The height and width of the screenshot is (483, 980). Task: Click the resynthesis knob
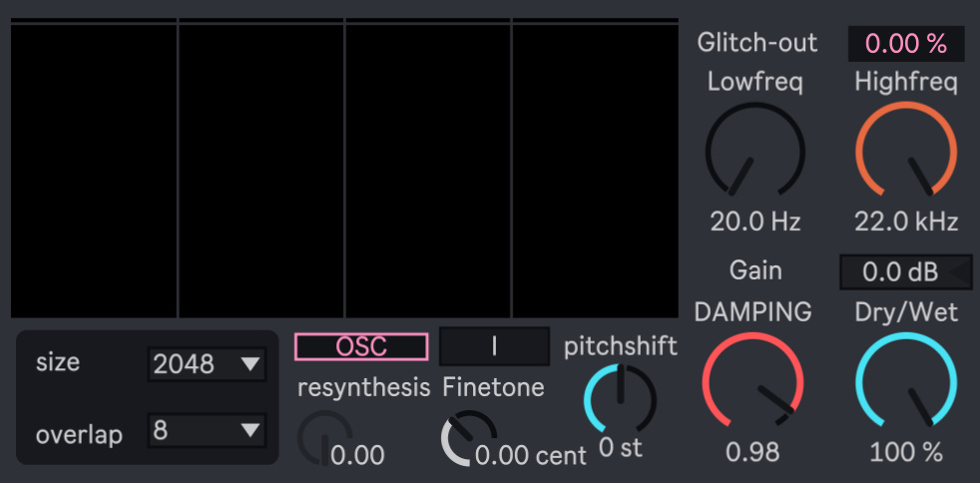pos(323,439)
